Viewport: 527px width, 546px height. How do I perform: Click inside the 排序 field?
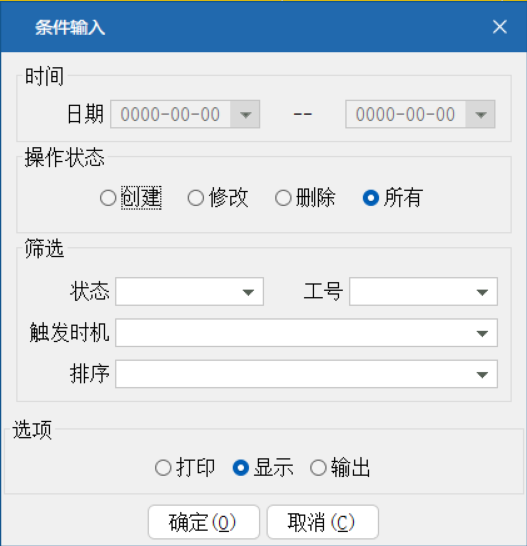(x=292, y=374)
